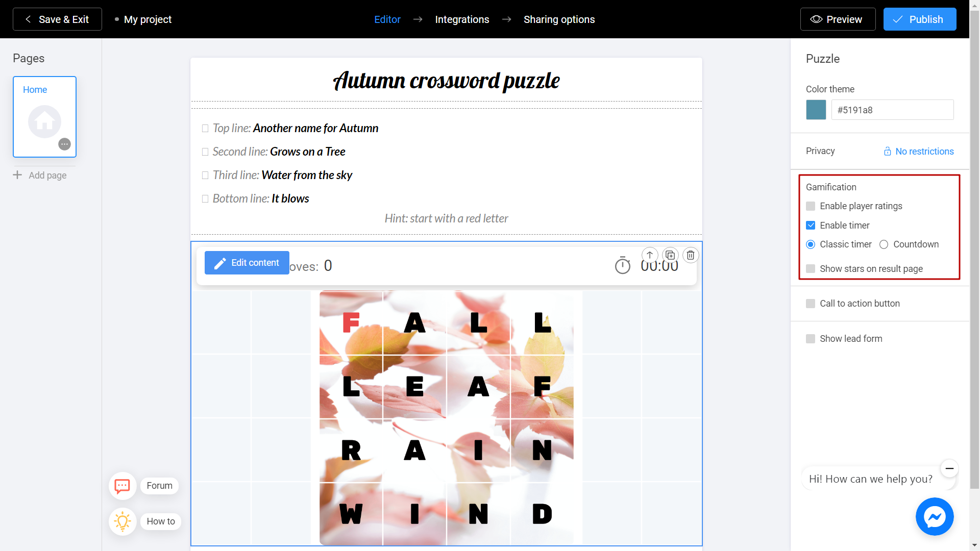
Task: Click the delete/trash icon
Action: coord(691,255)
